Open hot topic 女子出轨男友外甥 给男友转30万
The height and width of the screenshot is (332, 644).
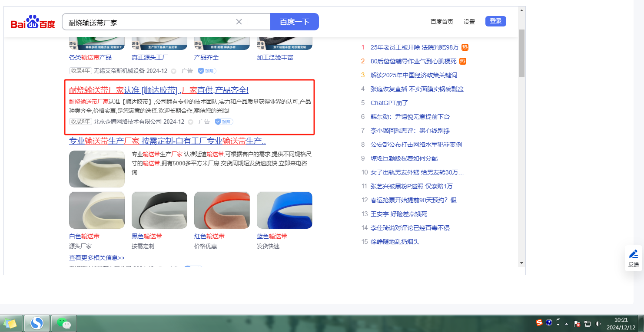pos(417,172)
